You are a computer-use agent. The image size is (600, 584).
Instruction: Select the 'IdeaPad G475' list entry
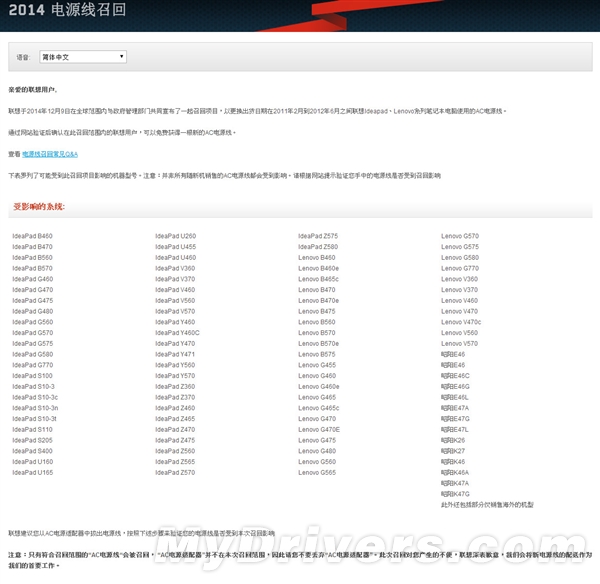click(33, 300)
